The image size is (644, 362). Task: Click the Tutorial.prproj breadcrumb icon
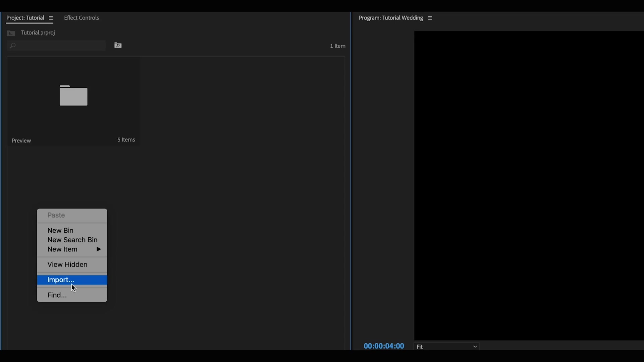11,32
